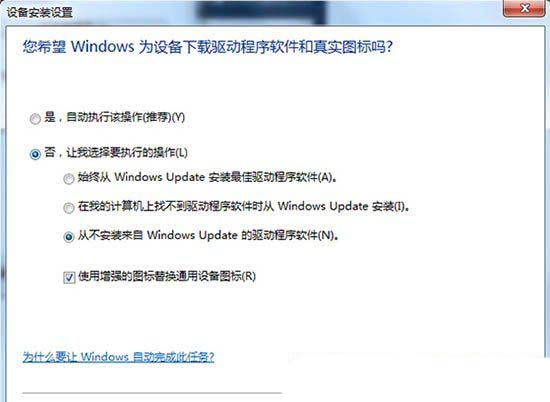Click the label ending with Windows Update 安装(I)
The height and width of the screenshot is (402, 550).
[243, 206]
